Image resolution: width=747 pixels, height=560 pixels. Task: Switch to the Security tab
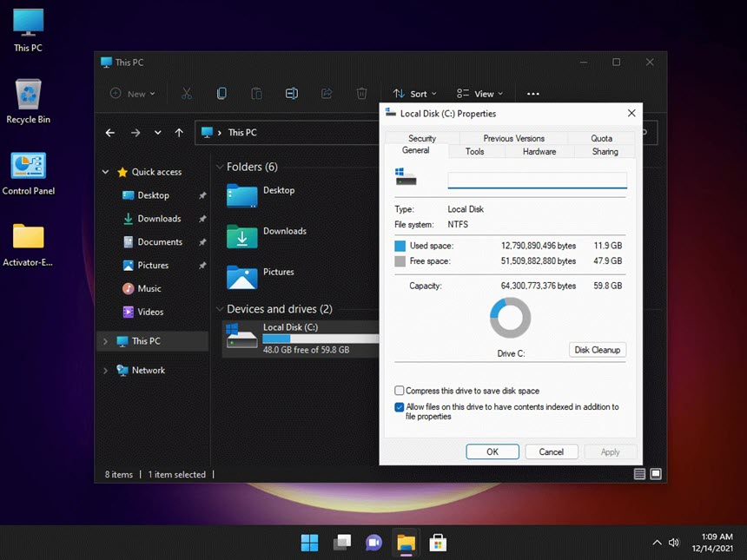tap(422, 138)
